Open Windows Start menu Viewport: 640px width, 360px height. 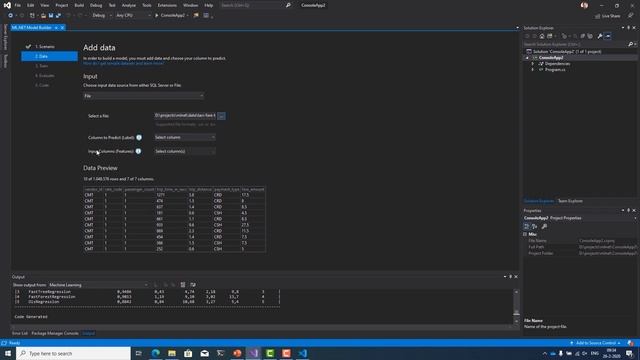(x=8, y=353)
